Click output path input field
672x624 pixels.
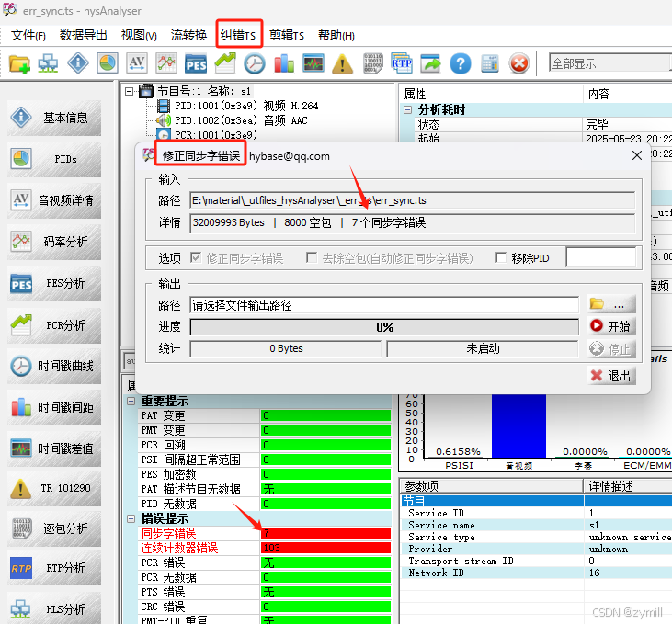pos(384,305)
